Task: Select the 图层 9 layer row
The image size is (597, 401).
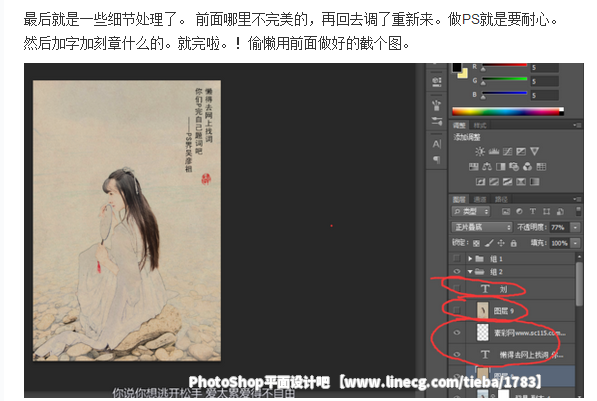Action: point(512,310)
